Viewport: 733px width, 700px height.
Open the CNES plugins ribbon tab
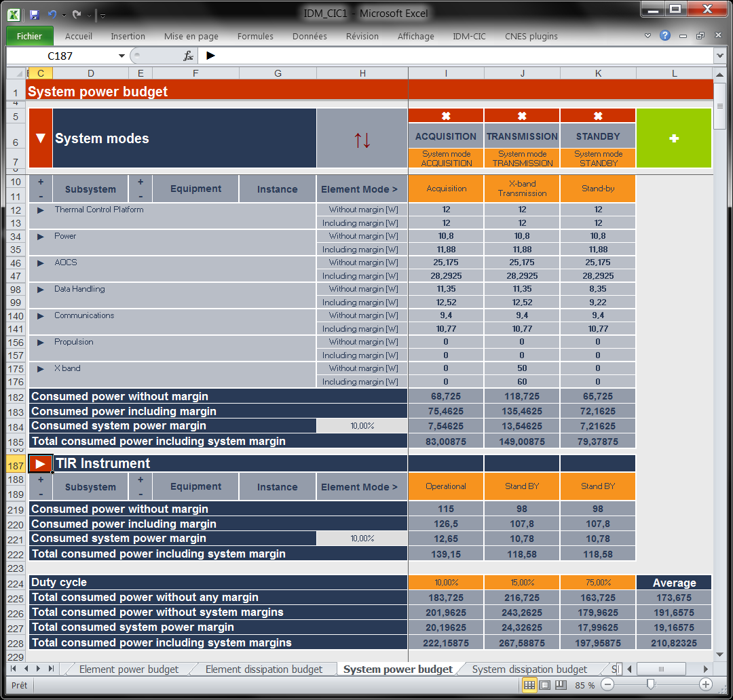pyautogui.click(x=531, y=36)
